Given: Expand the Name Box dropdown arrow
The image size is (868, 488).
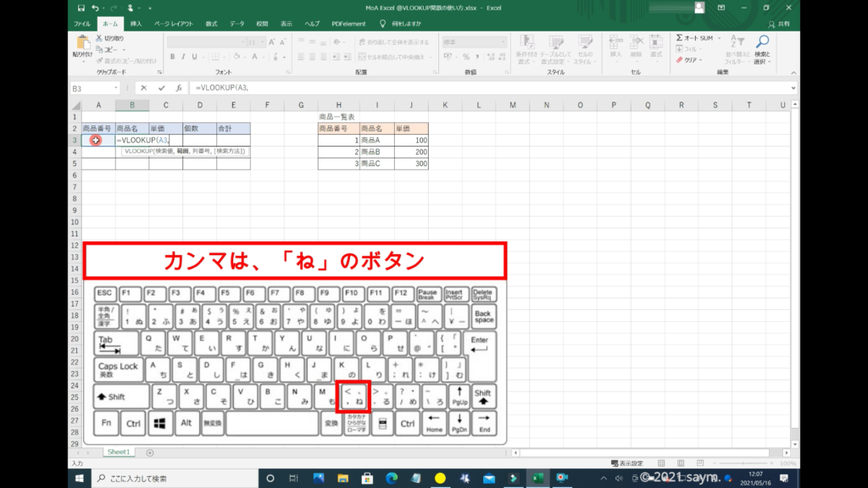Looking at the screenshot, I should pyautogui.click(x=116, y=87).
